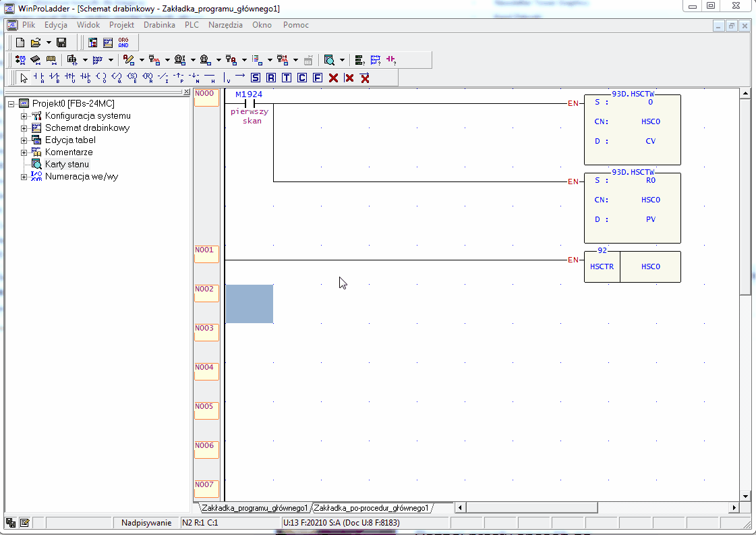
Task: Insert a Counter with the C button
Action: click(302, 78)
